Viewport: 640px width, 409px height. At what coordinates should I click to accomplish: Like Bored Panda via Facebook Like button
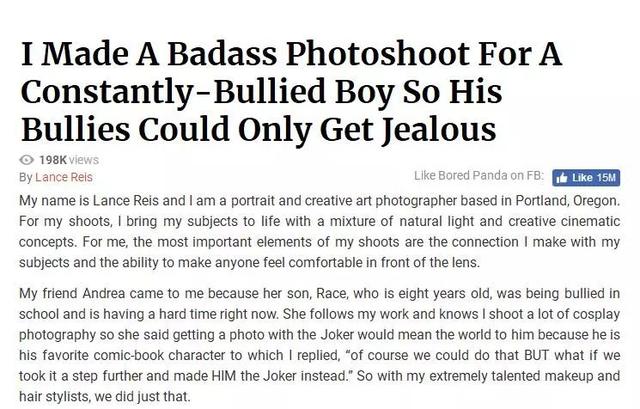[586, 178]
